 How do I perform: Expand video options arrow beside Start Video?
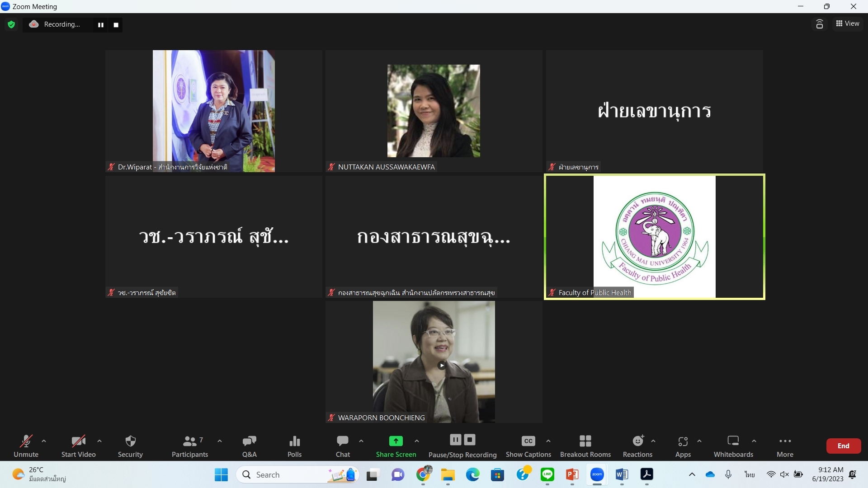point(99,441)
